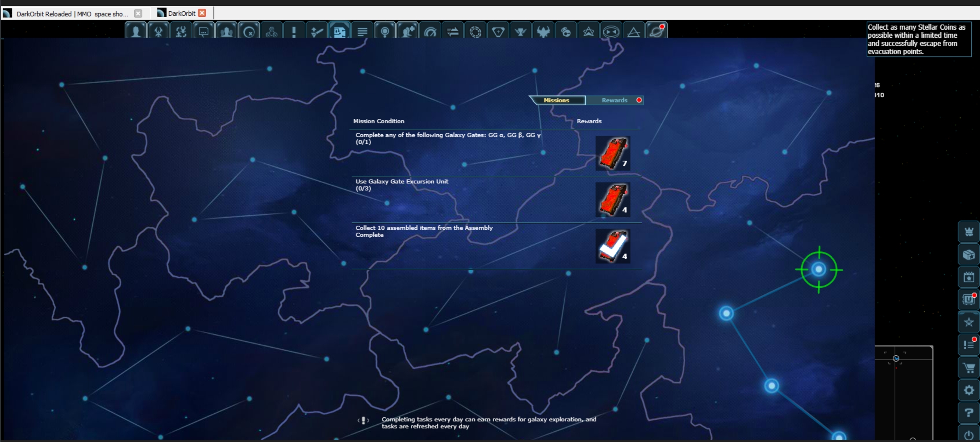
Task: Open the chat speech bubble icon
Action: point(204,30)
